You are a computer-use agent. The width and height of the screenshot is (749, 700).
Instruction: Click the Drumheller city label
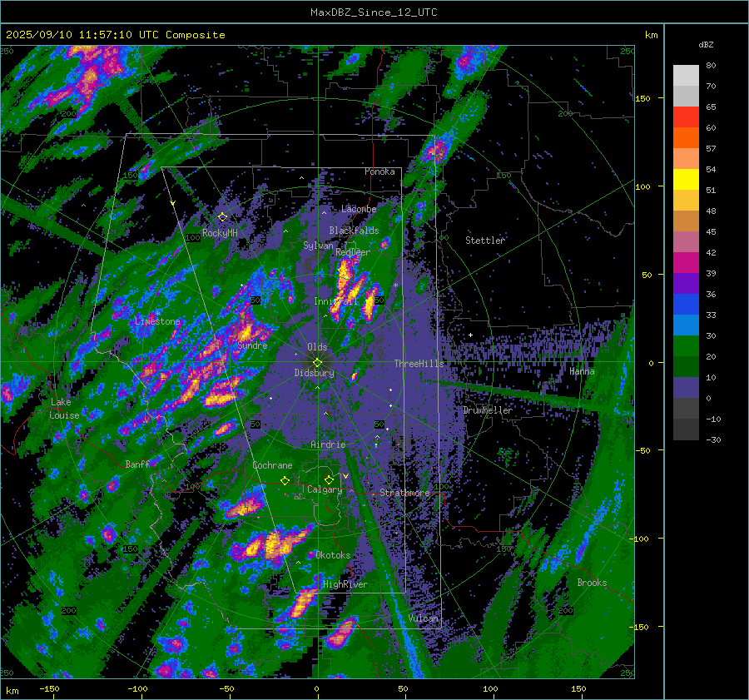(x=488, y=410)
